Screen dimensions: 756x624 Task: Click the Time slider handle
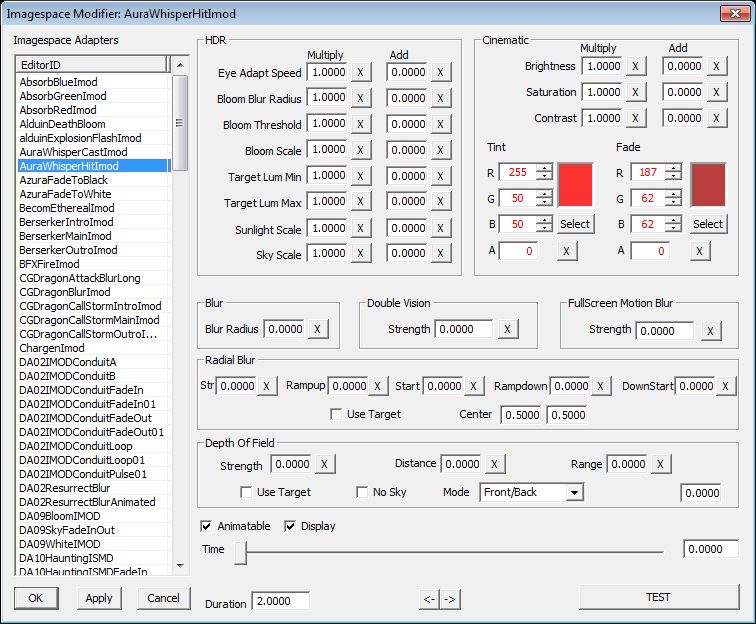pyautogui.click(x=241, y=552)
